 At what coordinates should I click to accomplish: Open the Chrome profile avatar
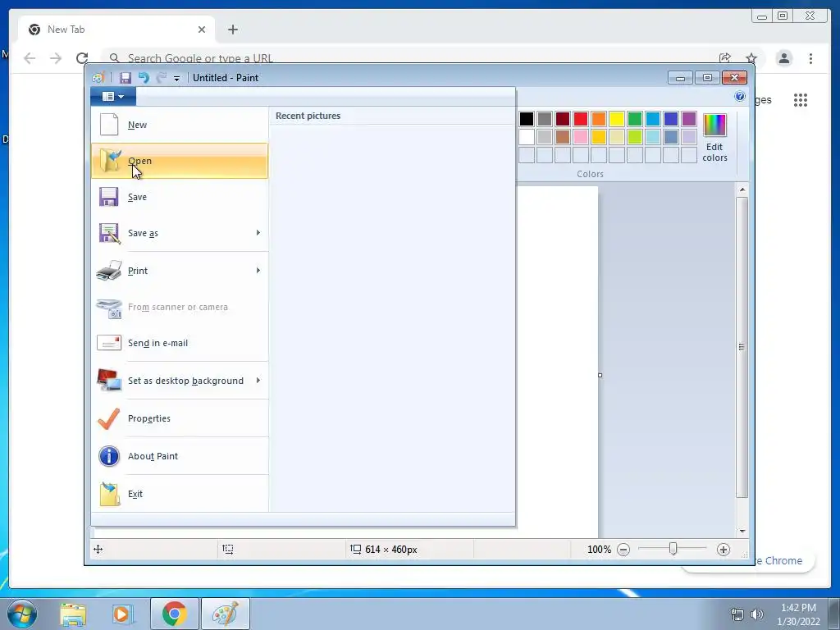784,58
